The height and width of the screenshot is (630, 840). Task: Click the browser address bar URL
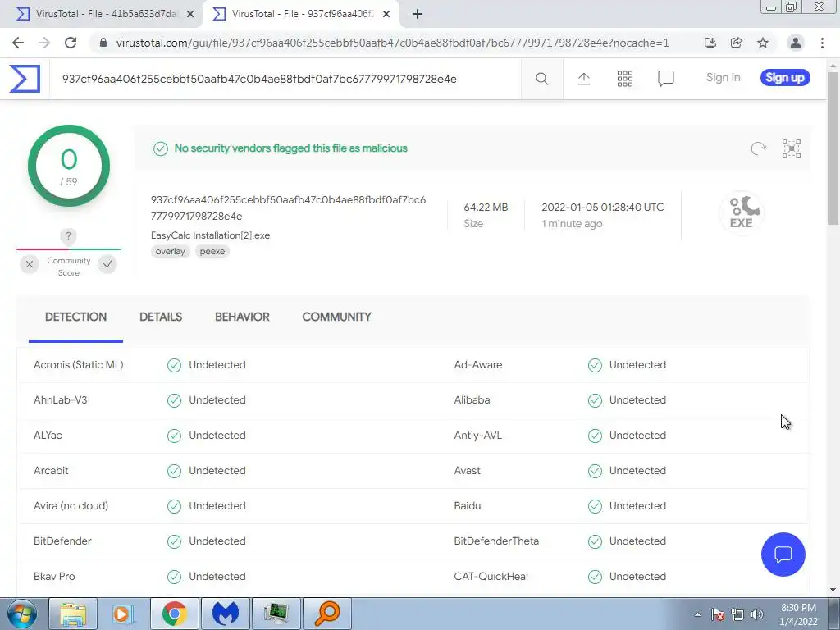point(393,43)
